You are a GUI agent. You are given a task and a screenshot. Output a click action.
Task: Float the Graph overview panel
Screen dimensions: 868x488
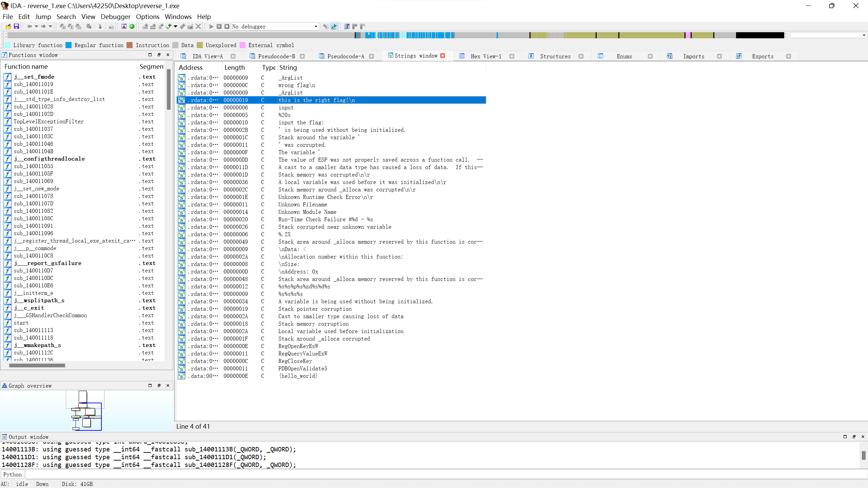[159, 386]
